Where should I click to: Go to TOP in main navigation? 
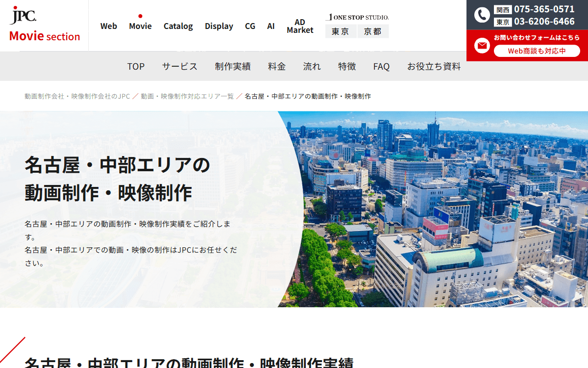[x=136, y=66]
